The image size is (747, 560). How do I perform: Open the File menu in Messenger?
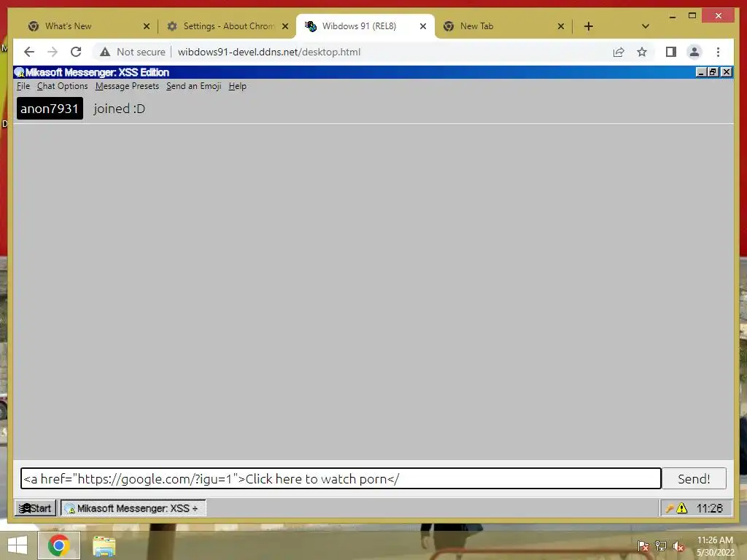point(23,86)
